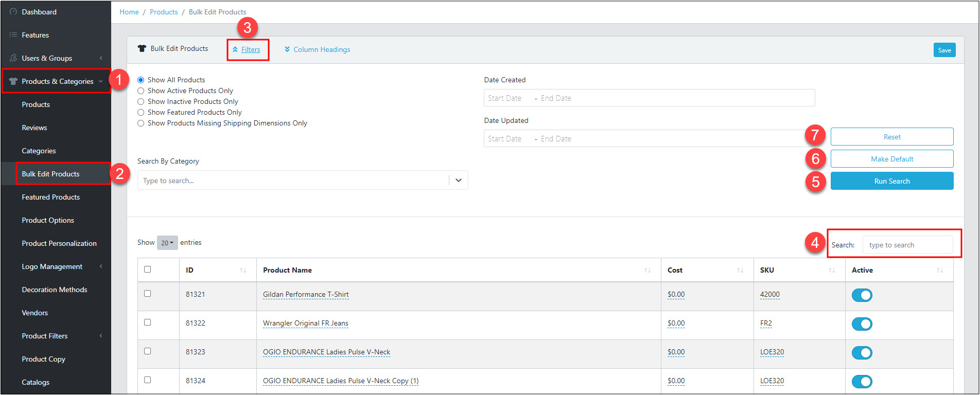Click the Save button
This screenshot has width=980, height=395.
[944, 50]
